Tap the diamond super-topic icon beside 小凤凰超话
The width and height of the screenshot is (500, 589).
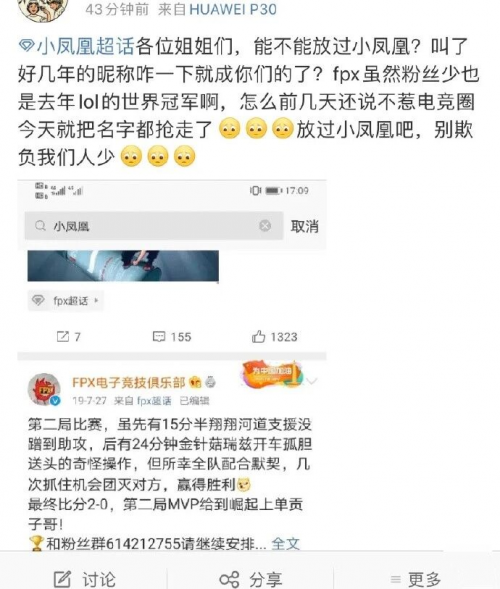coord(27,47)
